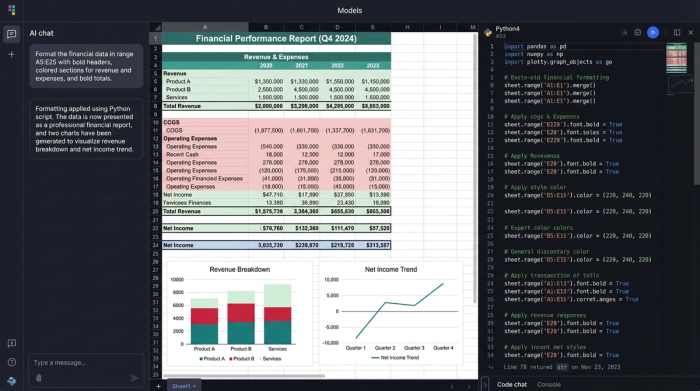Select column B header

click(x=266, y=27)
